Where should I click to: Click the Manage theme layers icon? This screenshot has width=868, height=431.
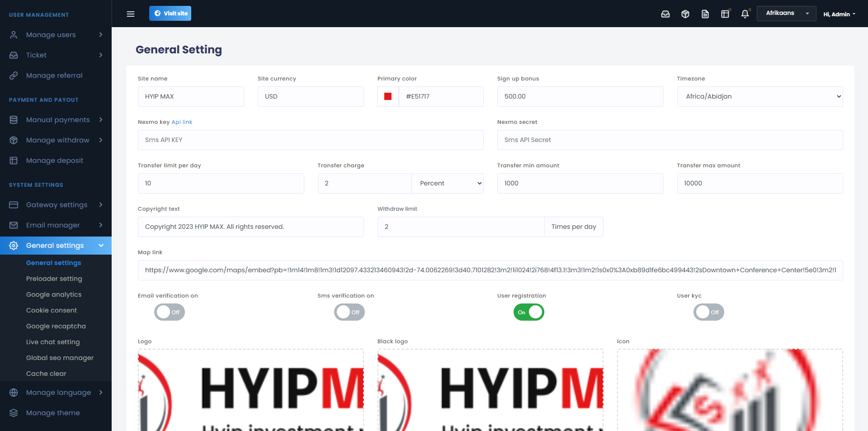tap(14, 413)
